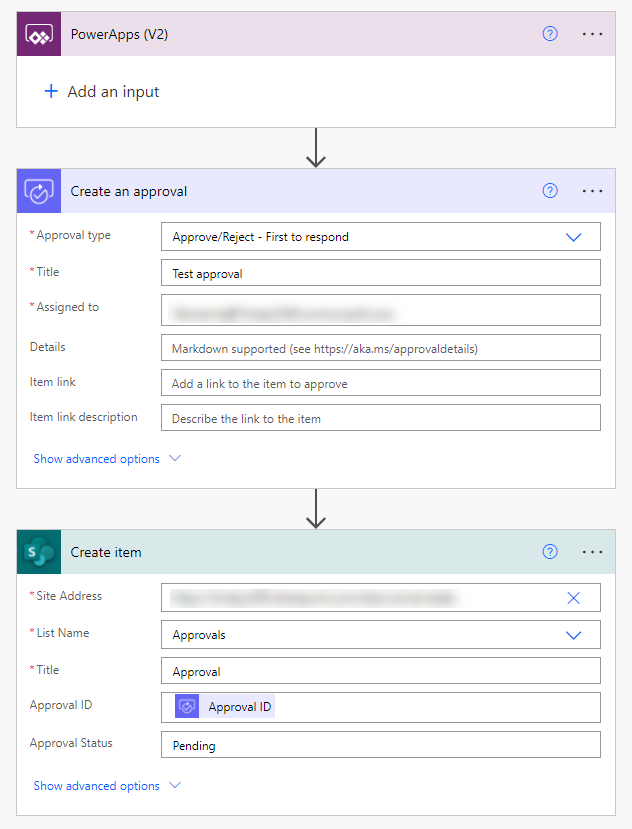
Task: Open help for Create item action
Action: pyautogui.click(x=549, y=552)
